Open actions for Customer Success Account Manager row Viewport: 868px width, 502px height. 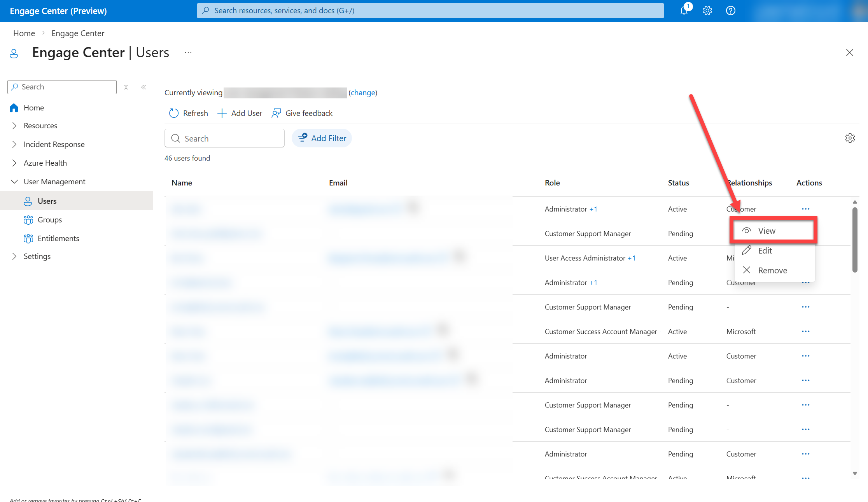[805, 331]
